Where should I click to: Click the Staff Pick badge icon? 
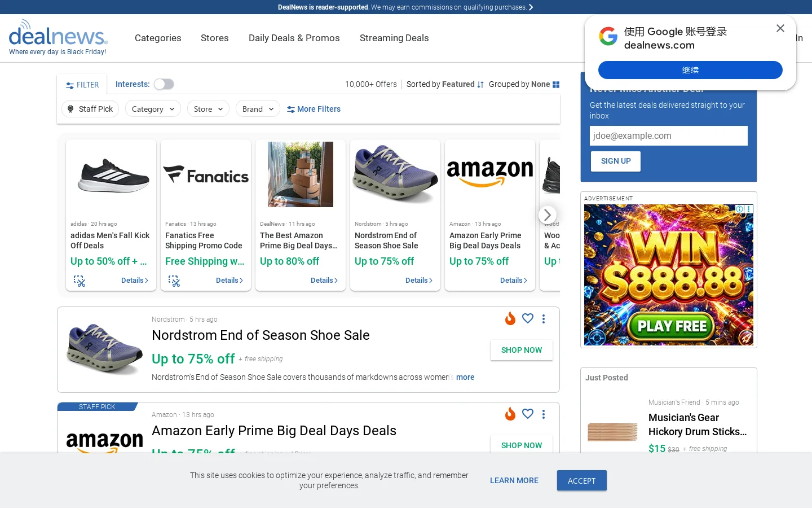[x=70, y=109]
